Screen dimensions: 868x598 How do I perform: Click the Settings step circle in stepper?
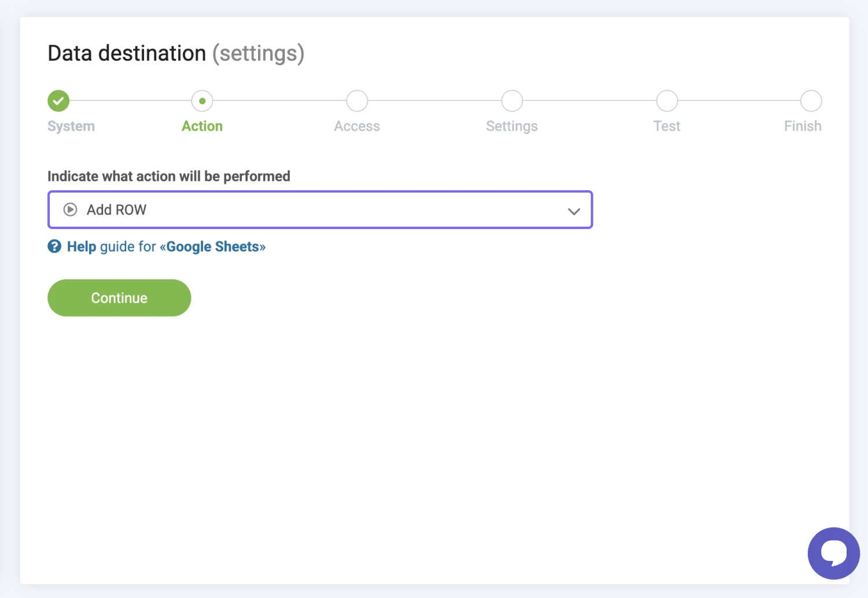pyautogui.click(x=512, y=101)
